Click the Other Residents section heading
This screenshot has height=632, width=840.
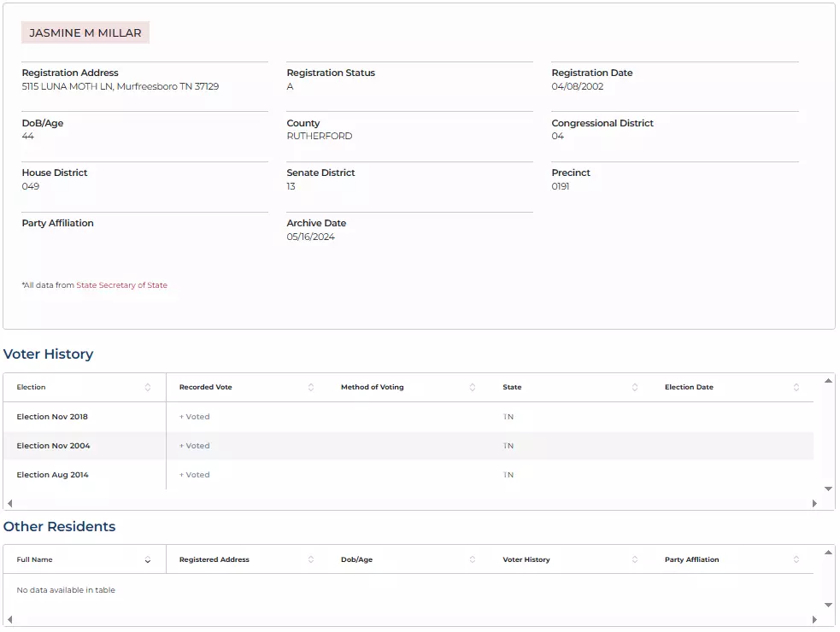[x=60, y=526]
